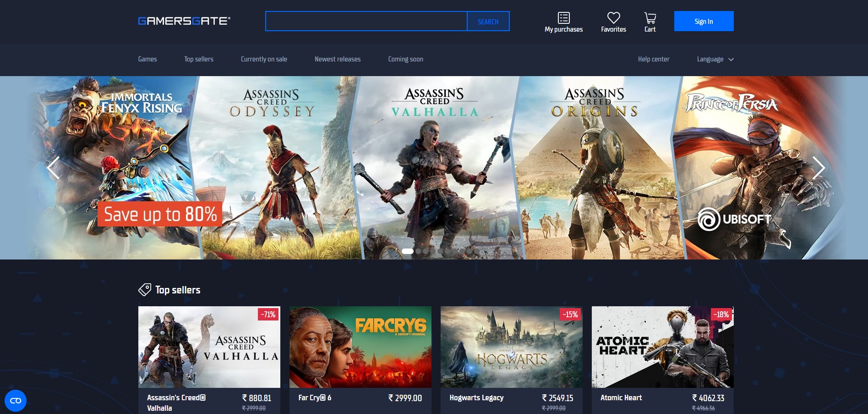Click the Top sellers price tag icon
868x414 pixels.
145,290
